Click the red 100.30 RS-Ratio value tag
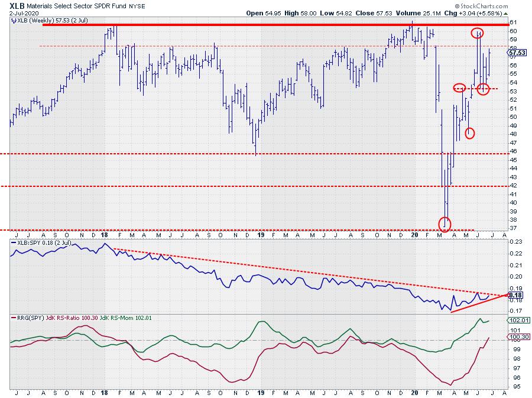Screen dimensions: 532x398 [x=515, y=337]
